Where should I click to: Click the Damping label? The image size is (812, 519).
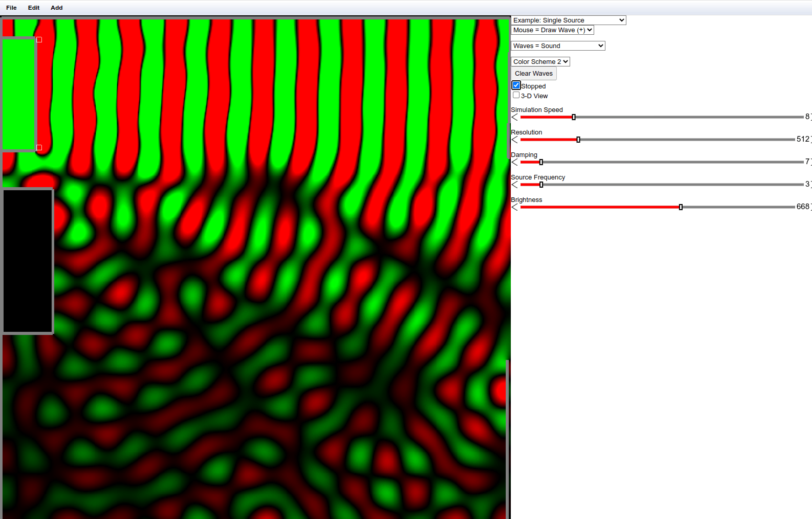tap(524, 155)
